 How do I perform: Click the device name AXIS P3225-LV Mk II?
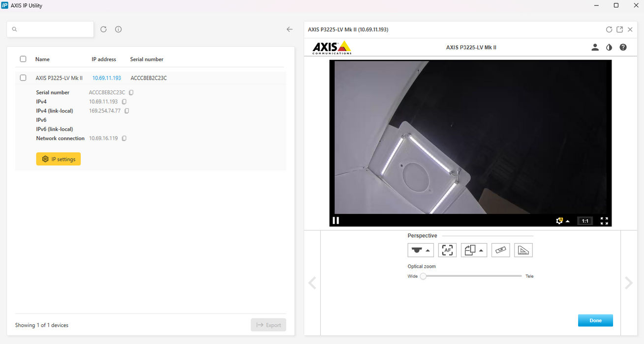point(59,78)
